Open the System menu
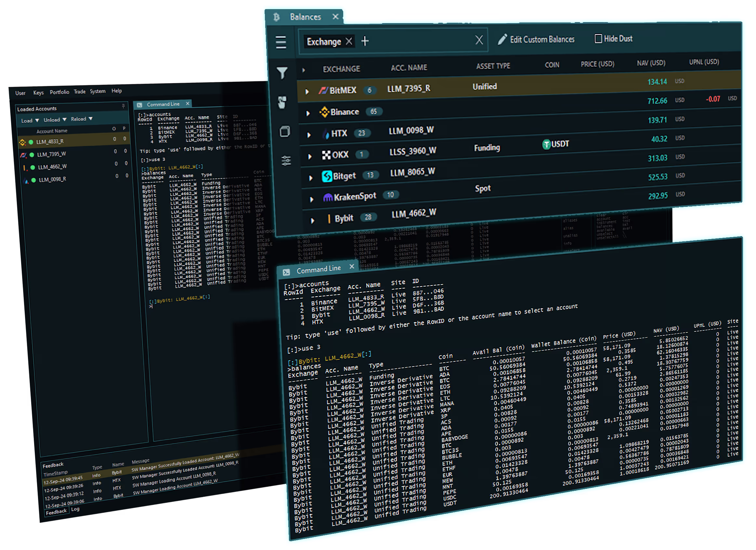756x550 pixels. [97, 91]
